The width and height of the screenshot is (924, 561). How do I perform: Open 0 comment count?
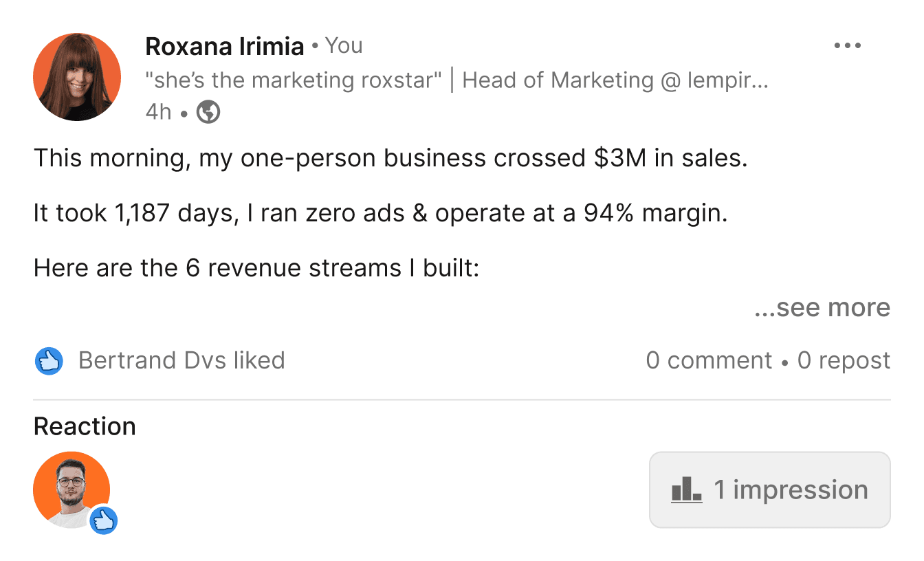(709, 360)
